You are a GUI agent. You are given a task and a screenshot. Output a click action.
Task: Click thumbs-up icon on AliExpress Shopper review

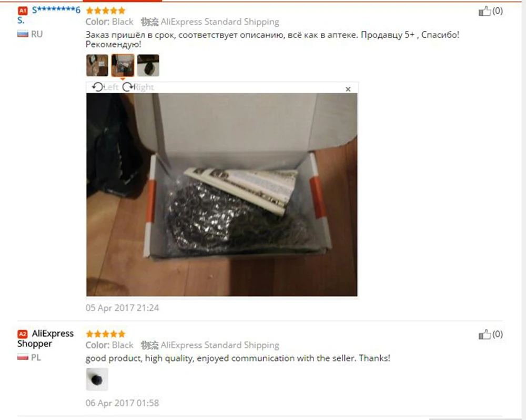coord(484,334)
